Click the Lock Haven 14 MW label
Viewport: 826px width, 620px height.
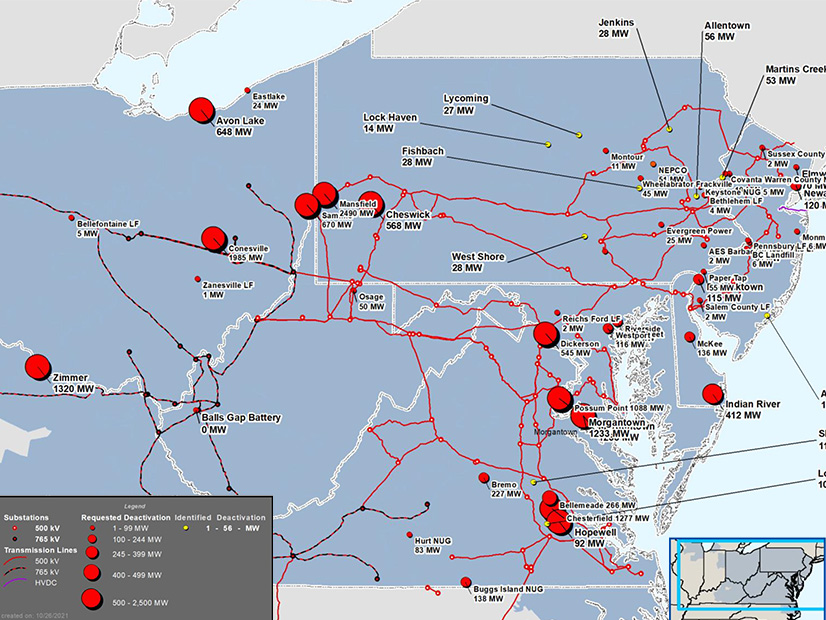pyautogui.click(x=390, y=123)
